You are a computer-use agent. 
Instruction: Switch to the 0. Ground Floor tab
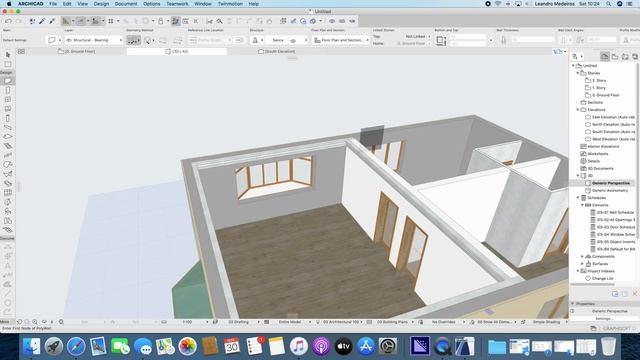pos(76,51)
